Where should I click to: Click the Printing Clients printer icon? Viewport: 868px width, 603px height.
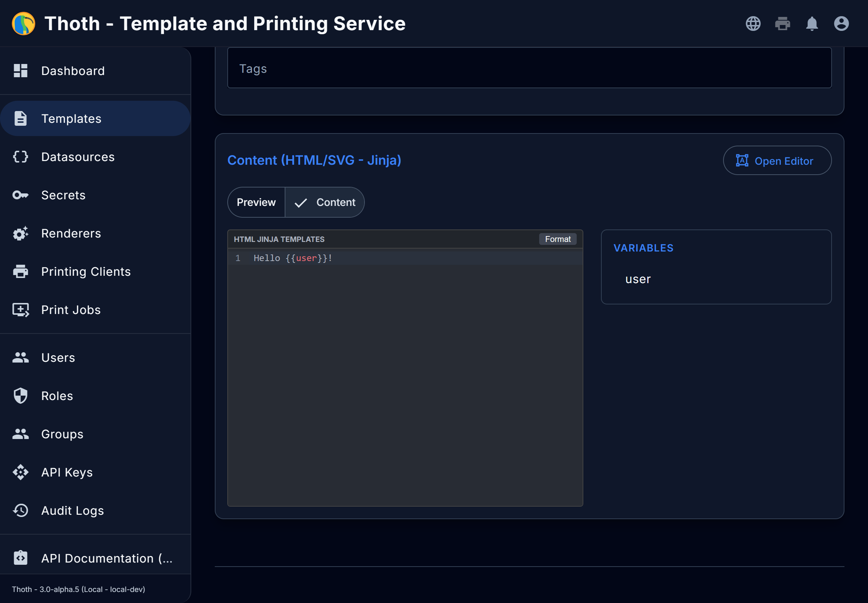(20, 271)
